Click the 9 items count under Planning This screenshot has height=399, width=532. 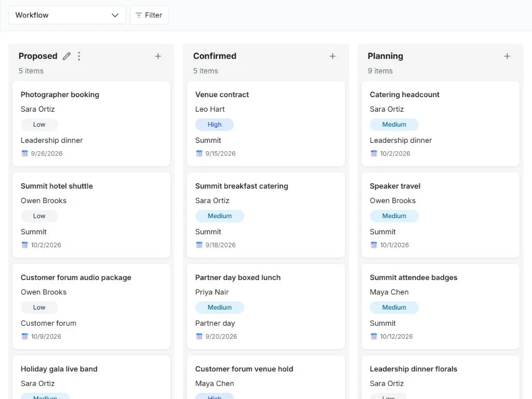click(x=380, y=71)
